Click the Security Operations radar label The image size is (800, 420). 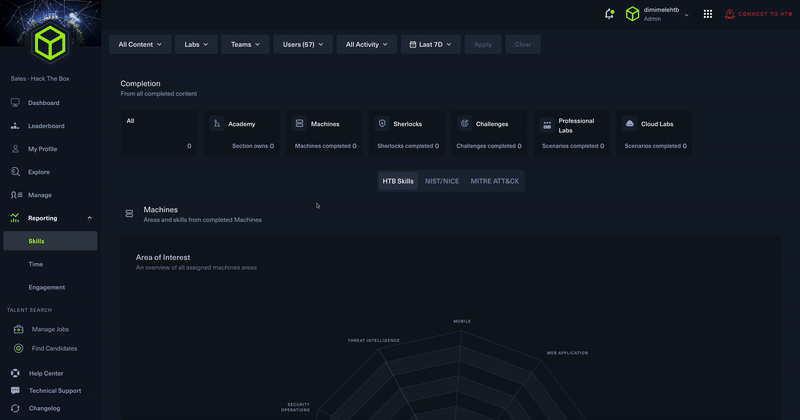(295, 407)
